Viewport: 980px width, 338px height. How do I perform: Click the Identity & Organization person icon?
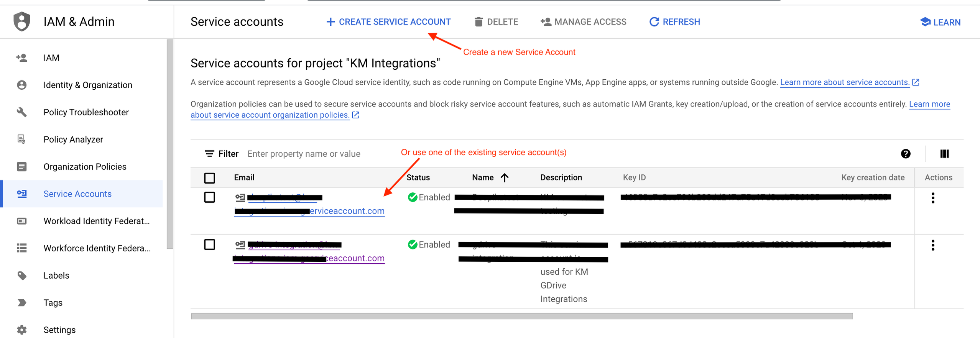point(22,85)
